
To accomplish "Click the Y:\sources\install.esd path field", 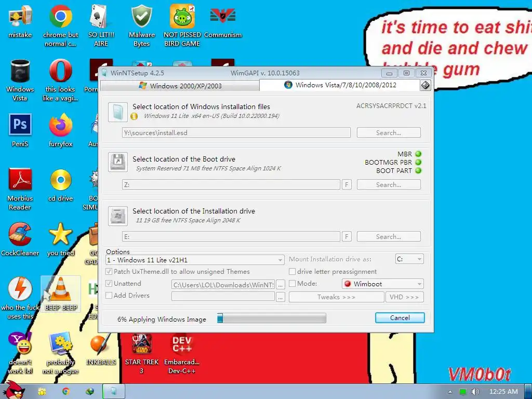I will coord(236,132).
